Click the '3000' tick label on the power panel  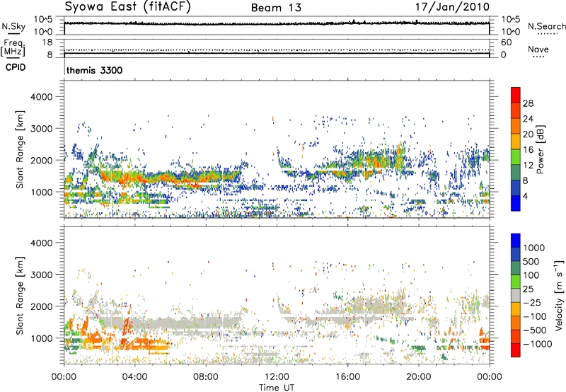(x=41, y=129)
